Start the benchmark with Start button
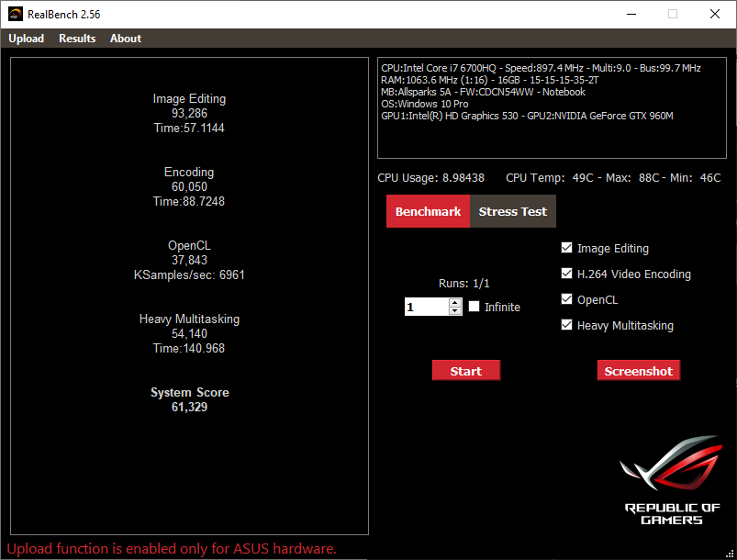The width and height of the screenshot is (737, 560). coord(466,371)
